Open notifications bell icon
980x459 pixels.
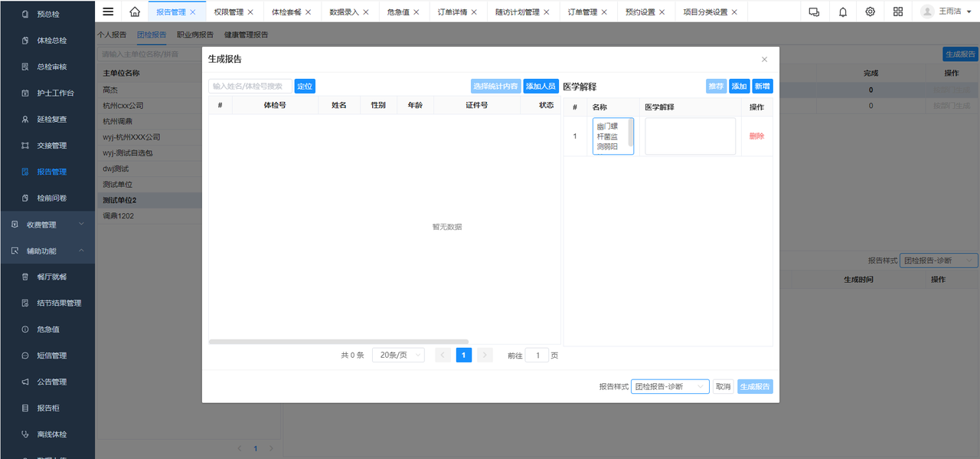pos(843,11)
